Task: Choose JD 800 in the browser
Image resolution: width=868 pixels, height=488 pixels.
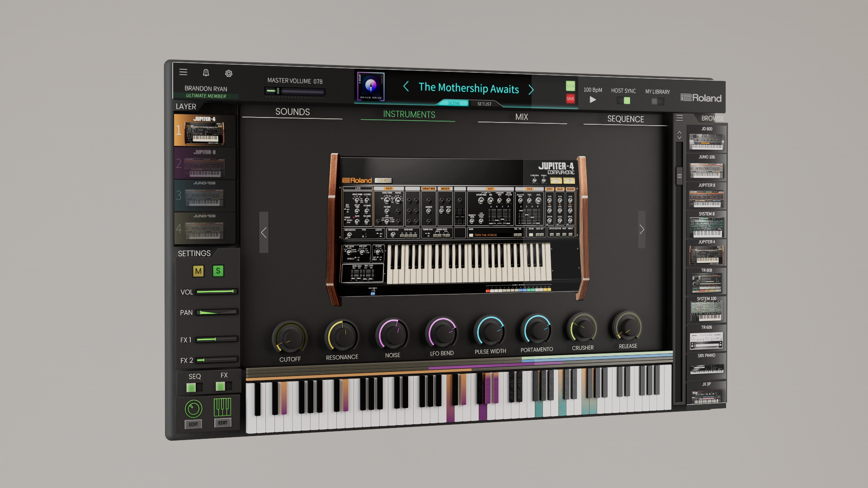Action: pos(706,139)
